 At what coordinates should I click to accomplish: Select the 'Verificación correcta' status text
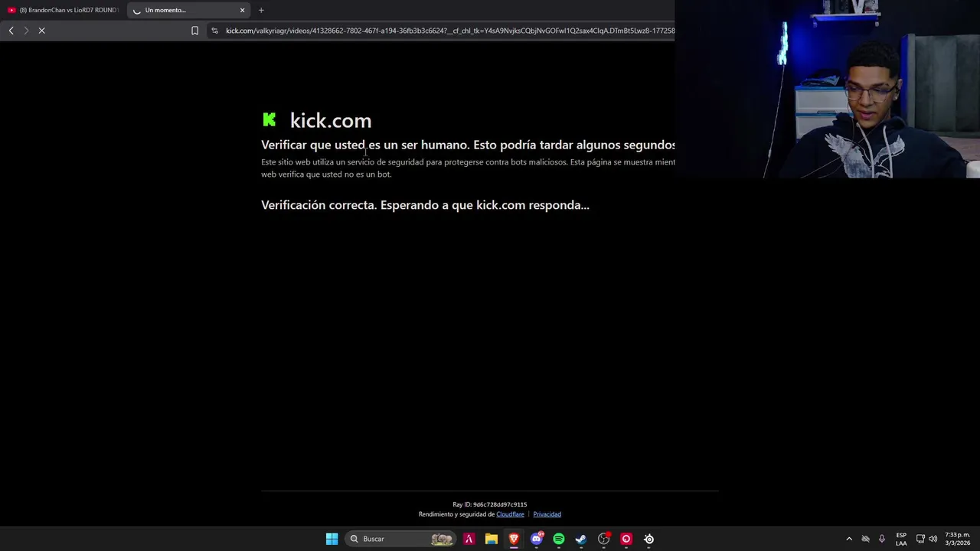pyautogui.click(x=425, y=205)
